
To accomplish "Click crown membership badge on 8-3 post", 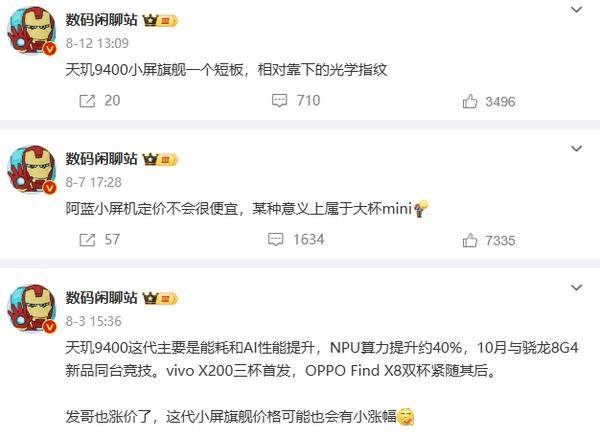I will [160, 298].
